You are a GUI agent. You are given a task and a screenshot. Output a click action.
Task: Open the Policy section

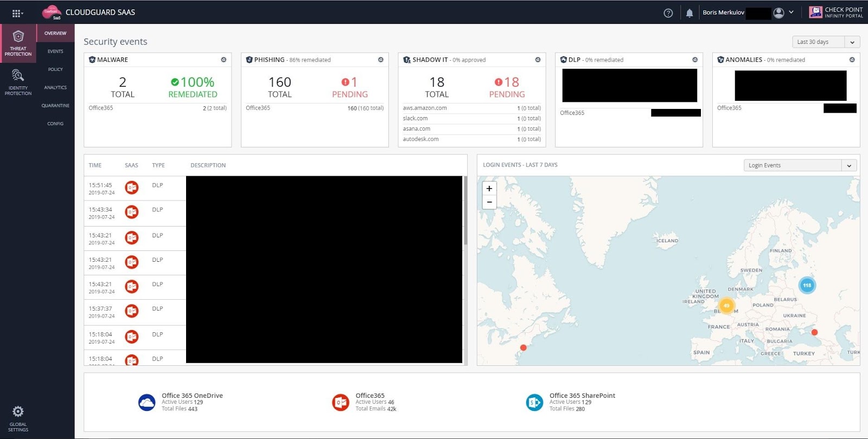click(55, 69)
